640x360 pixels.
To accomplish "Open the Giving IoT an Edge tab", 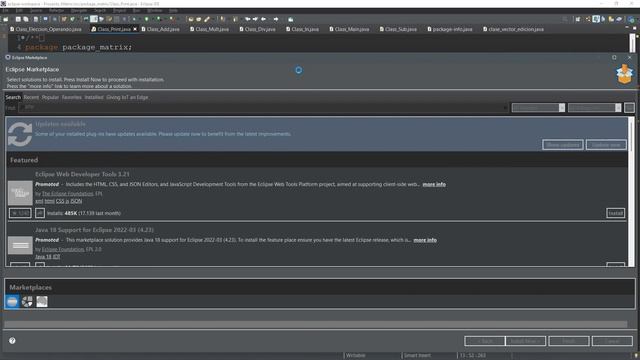I will click(127, 97).
